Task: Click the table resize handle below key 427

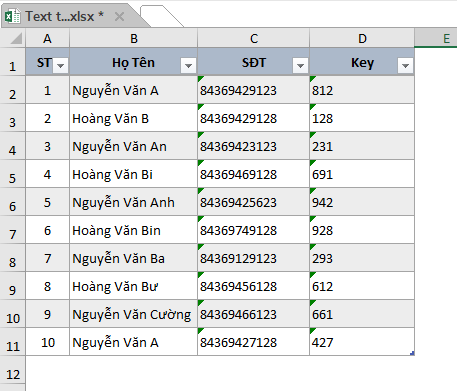Action: click(412, 353)
